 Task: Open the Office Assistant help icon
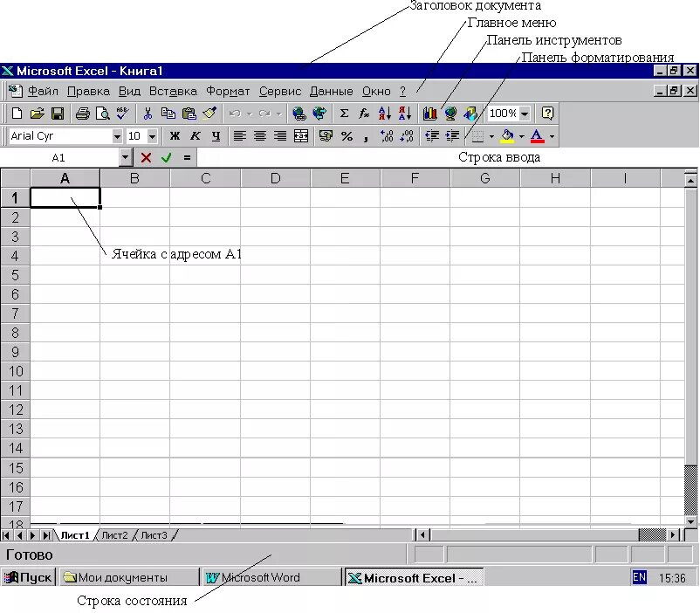tap(547, 114)
